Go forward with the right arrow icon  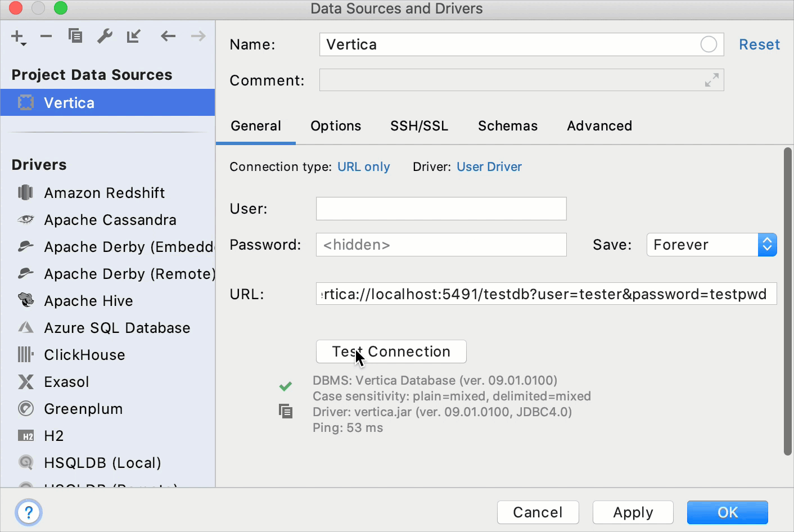click(x=198, y=37)
